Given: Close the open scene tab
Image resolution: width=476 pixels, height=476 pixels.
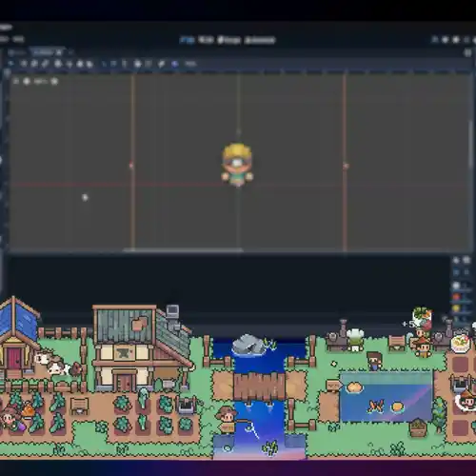Looking at the screenshot, I should (x=59, y=52).
